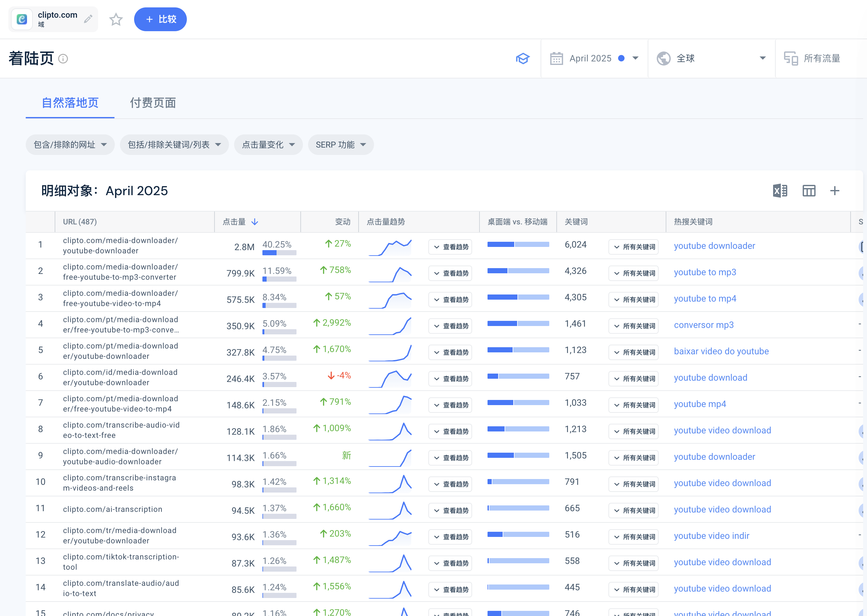
Task: Export the table to Excel
Action: [x=780, y=191]
